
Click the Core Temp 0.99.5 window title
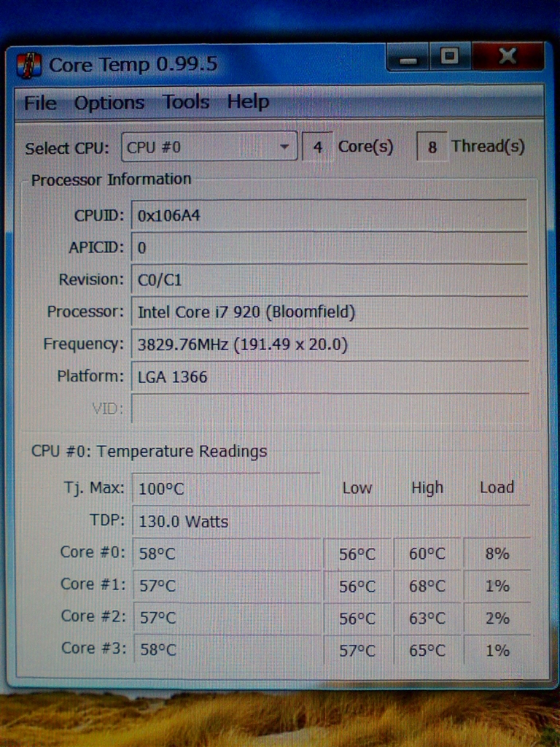(133, 65)
